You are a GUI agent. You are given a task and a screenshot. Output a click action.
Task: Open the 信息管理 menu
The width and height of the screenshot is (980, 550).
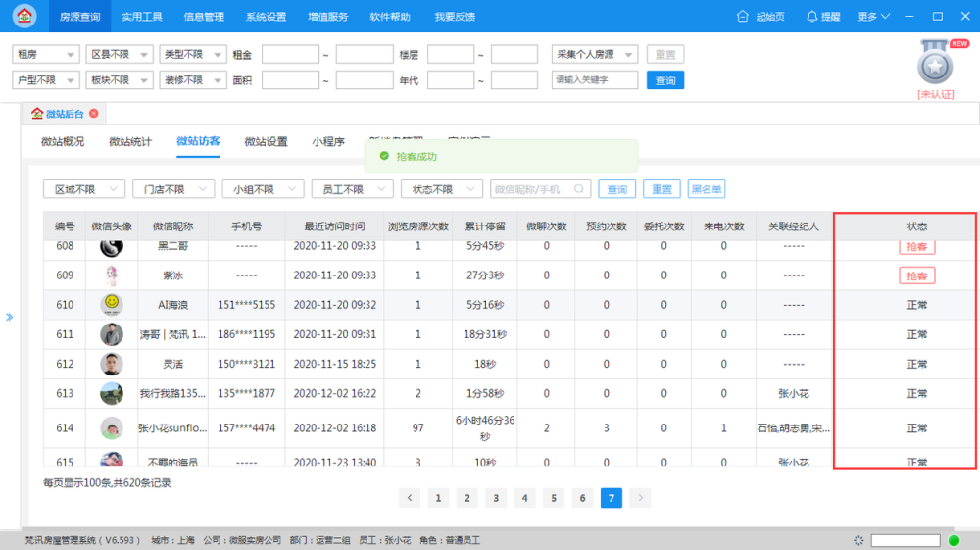pyautogui.click(x=204, y=17)
